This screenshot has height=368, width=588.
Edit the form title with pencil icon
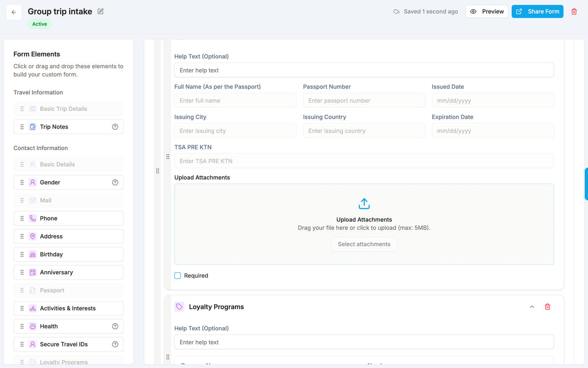(100, 11)
